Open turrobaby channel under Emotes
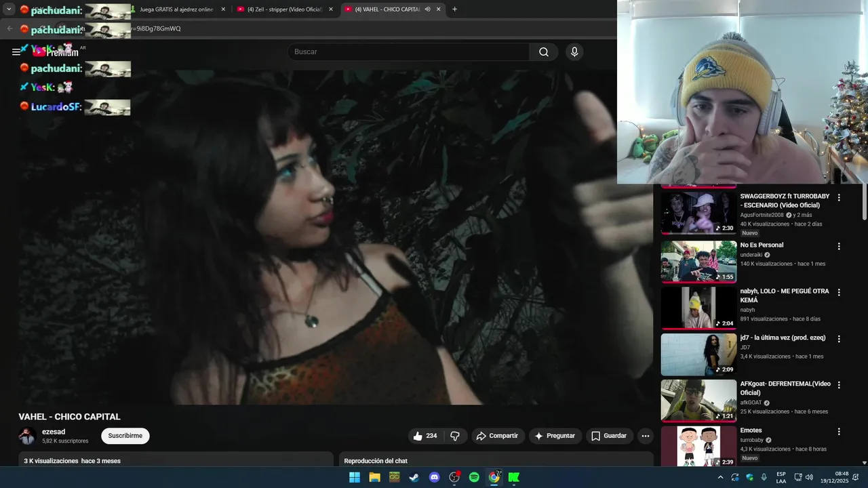Viewport: 868px width, 488px height. [x=751, y=440]
